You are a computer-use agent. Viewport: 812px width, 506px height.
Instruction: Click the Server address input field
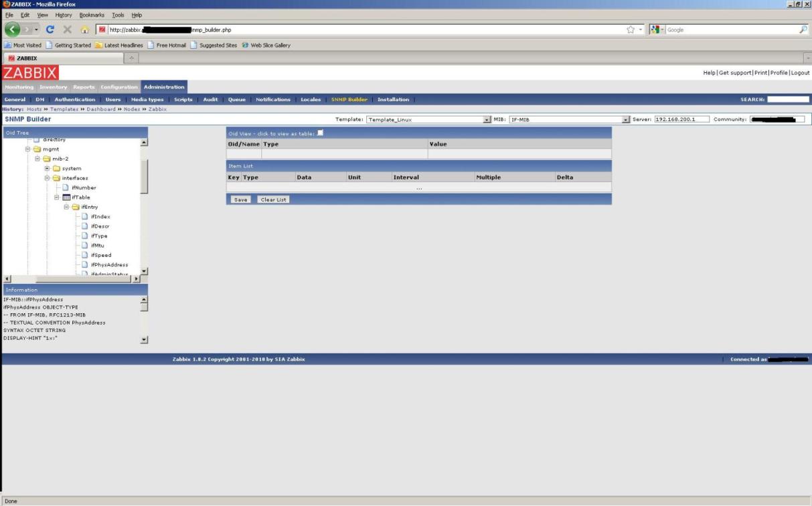(x=681, y=120)
